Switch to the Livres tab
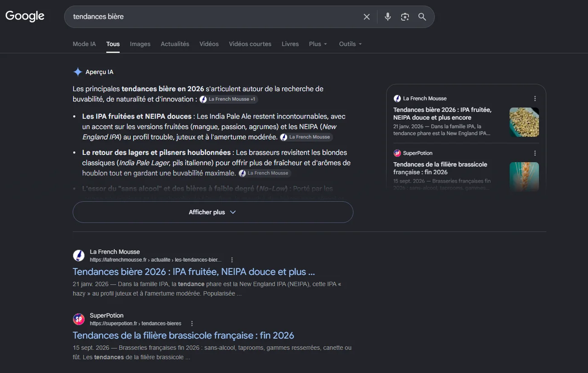This screenshot has width=588, height=373. (x=290, y=44)
